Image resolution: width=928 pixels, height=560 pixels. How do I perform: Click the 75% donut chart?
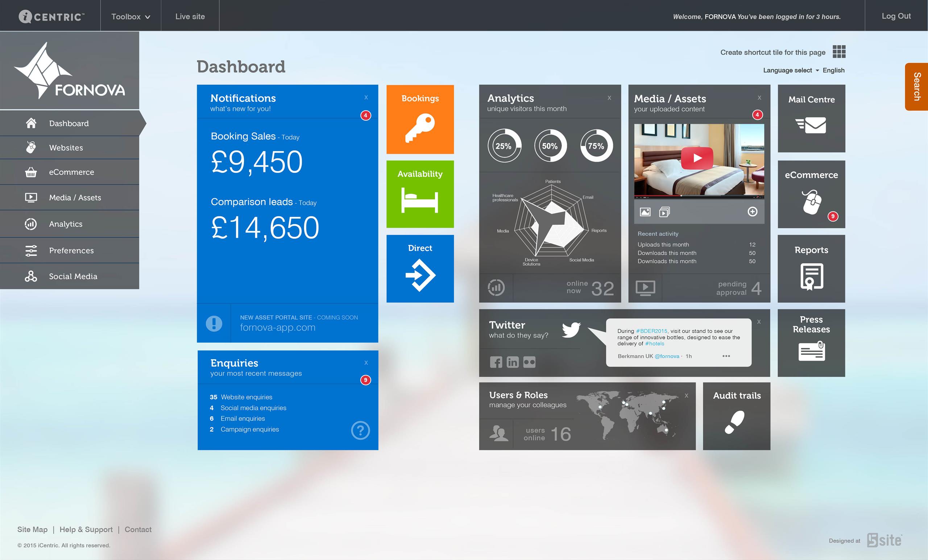tap(597, 146)
